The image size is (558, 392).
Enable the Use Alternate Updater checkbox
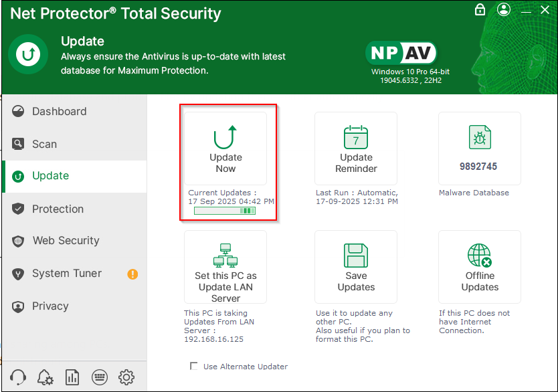(194, 366)
